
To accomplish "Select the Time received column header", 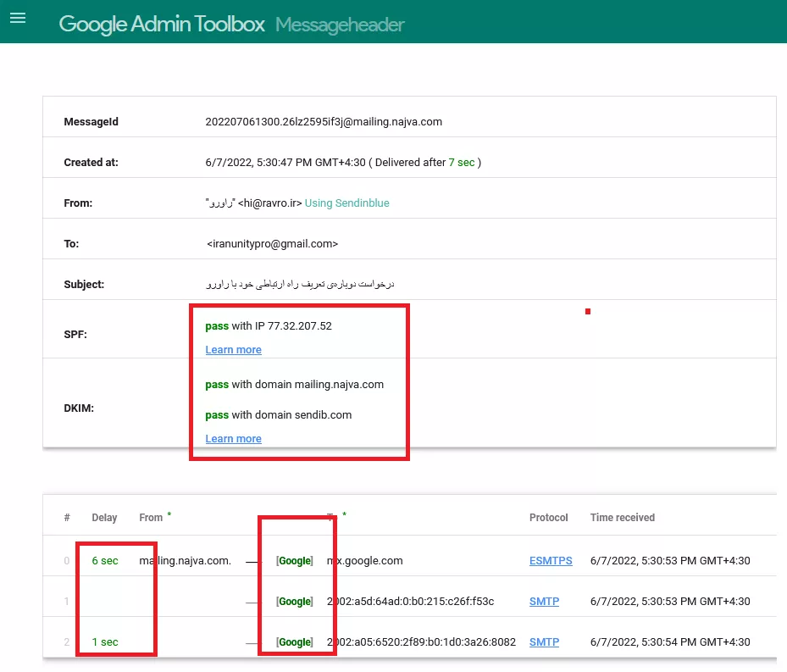I will [x=623, y=517].
